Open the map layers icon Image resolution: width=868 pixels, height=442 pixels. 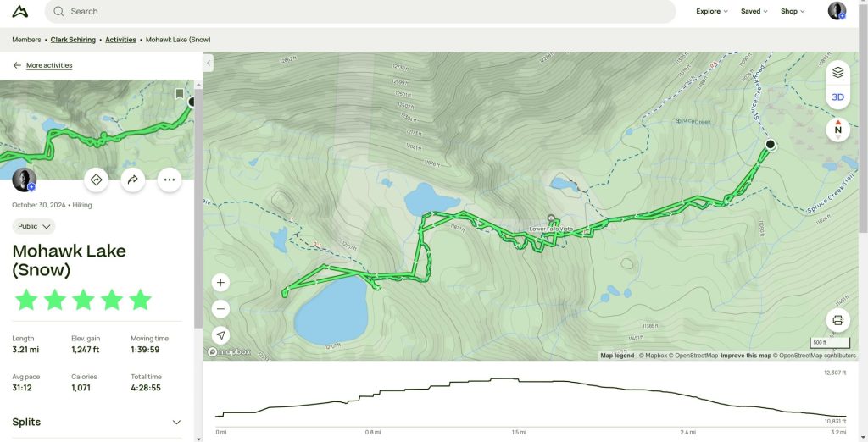pyautogui.click(x=837, y=73)
